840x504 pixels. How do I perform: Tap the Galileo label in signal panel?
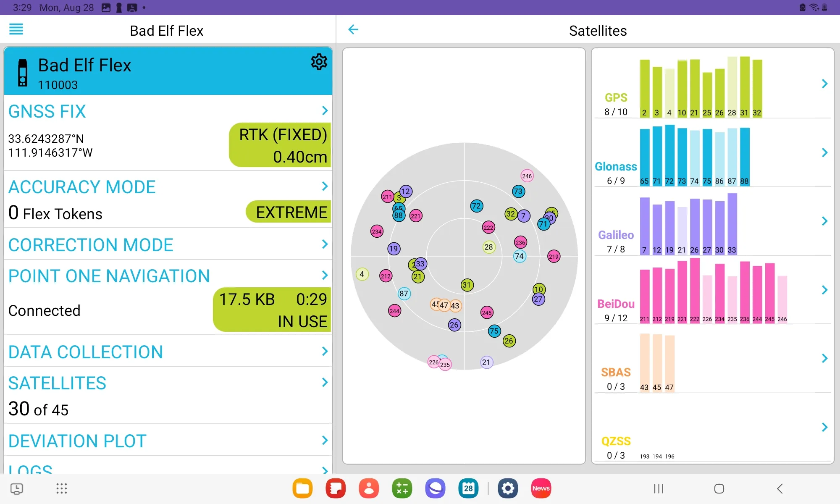(616, 235)
